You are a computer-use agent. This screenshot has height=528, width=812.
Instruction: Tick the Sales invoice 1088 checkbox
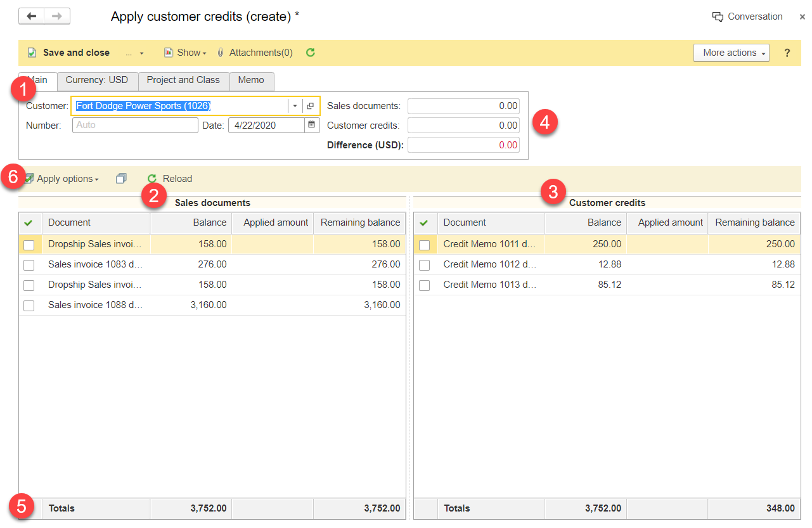tap(29, 306)
